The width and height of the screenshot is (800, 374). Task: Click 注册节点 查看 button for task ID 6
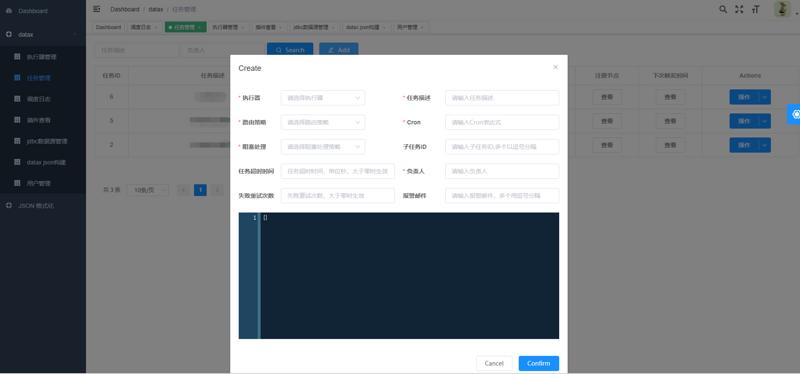coord(607,97)
